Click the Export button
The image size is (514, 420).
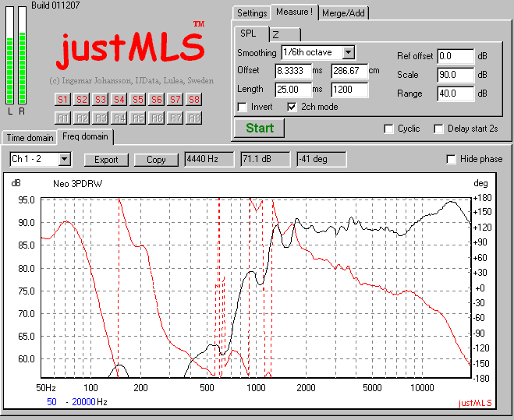point(106,160)
